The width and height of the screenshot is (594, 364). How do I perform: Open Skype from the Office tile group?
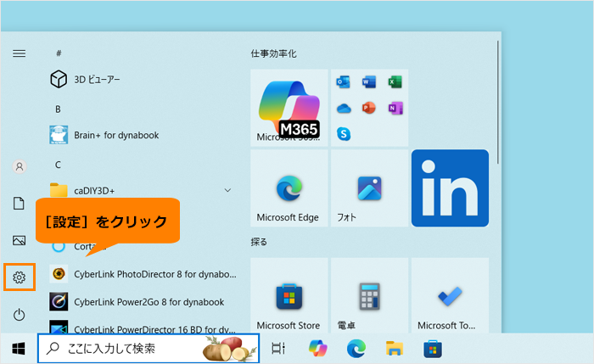point(344,133)
